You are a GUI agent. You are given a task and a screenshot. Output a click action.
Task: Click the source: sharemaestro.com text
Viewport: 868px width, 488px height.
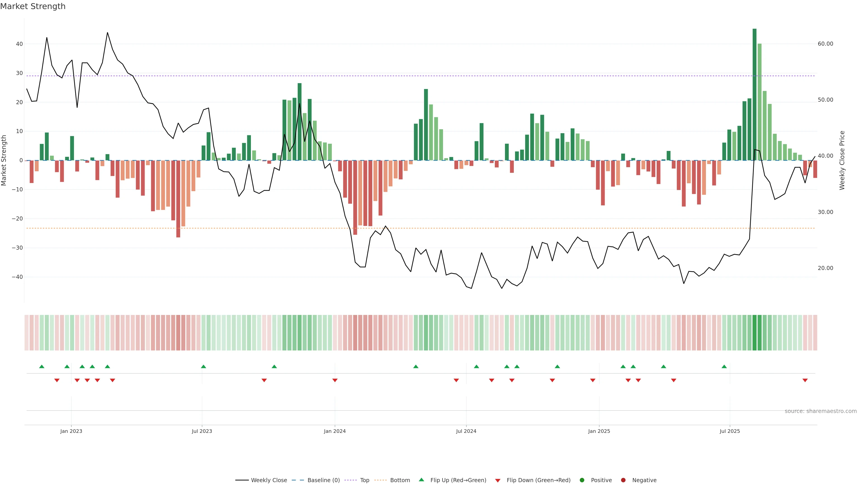(821, 411)
